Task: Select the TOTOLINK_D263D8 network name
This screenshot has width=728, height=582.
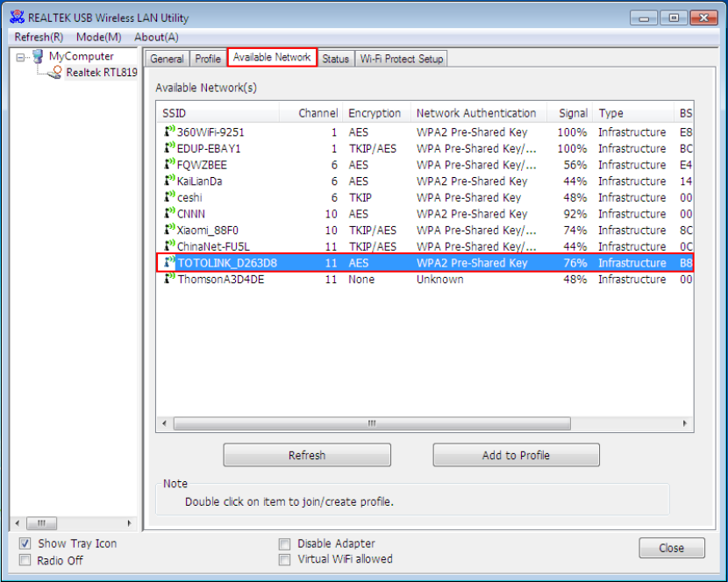Action: (227, 263)
